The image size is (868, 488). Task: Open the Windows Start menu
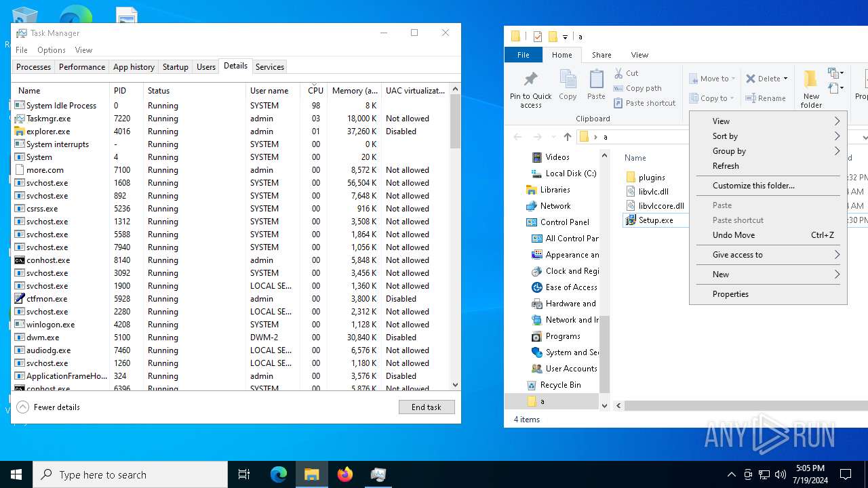coord(16,474)
